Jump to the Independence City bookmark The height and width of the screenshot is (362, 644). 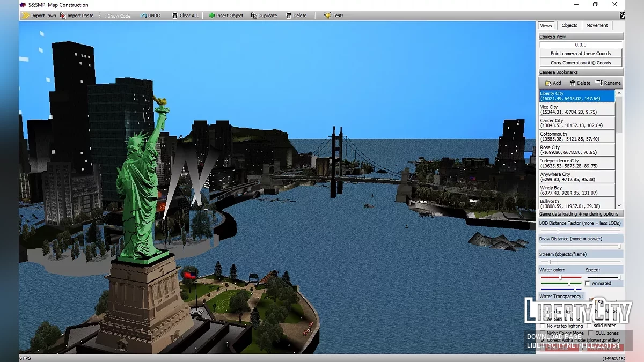[577, 163]
